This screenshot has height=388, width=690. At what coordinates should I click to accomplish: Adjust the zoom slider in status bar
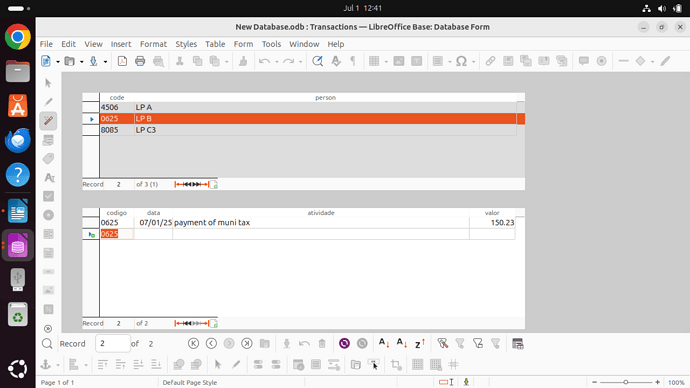coord(626,382)
